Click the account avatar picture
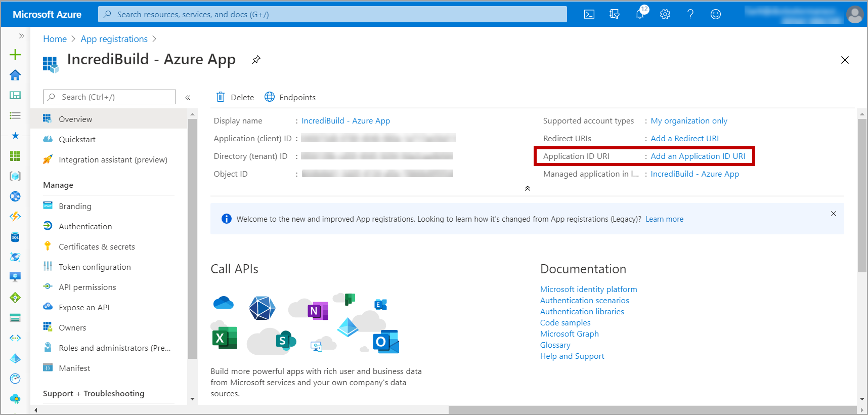The height and width of the screenshot is (415, 868). [855, 14]
